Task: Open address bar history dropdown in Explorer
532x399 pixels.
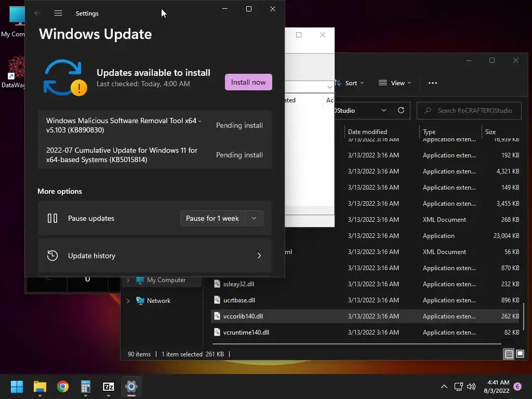Action: [384, 110]
